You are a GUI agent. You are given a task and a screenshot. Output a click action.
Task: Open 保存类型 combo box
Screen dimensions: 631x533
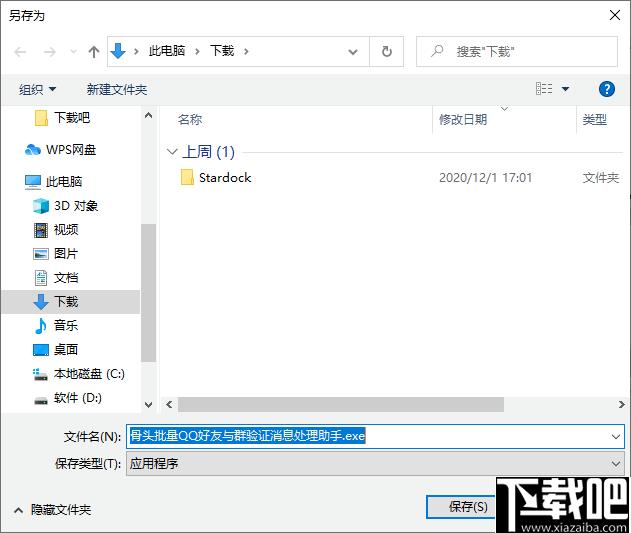click(x=375, y=464)
